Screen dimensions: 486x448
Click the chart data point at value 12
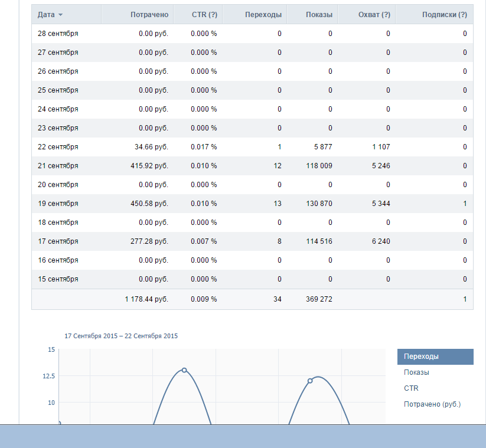tap(310, 381)
